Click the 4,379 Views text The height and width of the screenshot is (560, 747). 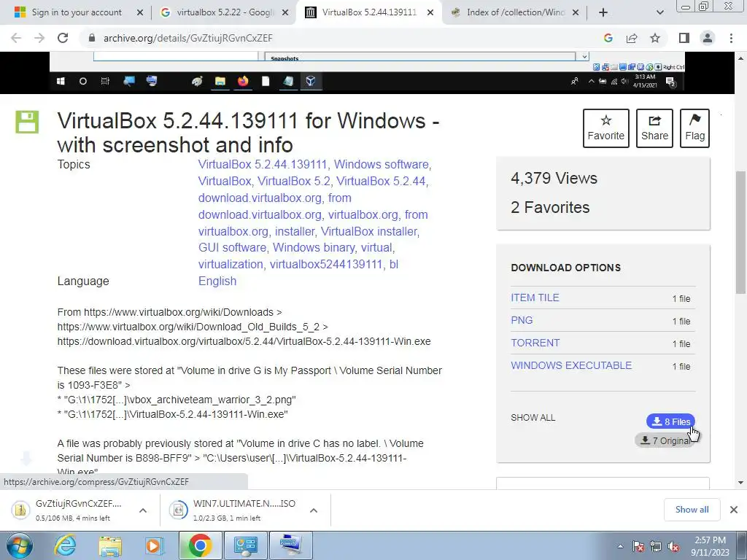point(554,178)
